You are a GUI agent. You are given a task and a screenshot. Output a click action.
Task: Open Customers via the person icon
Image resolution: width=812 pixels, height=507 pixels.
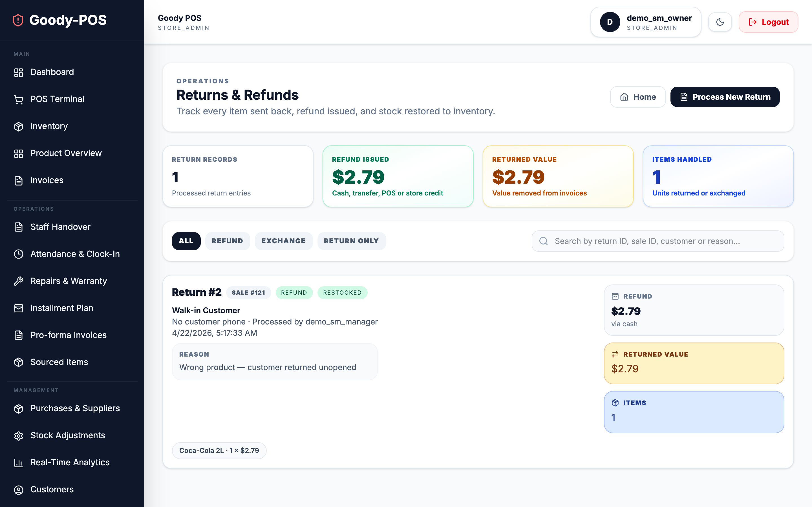[18, 490]
